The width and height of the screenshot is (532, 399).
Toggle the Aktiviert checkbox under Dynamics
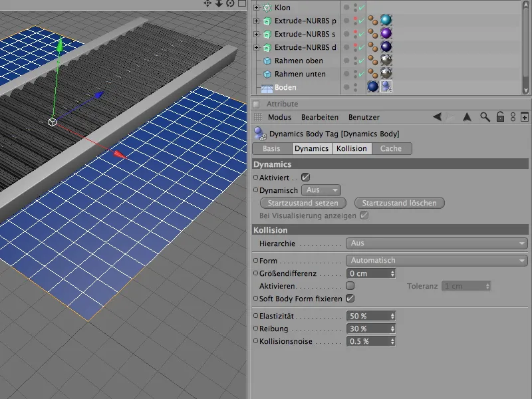(x=306, y=178)
